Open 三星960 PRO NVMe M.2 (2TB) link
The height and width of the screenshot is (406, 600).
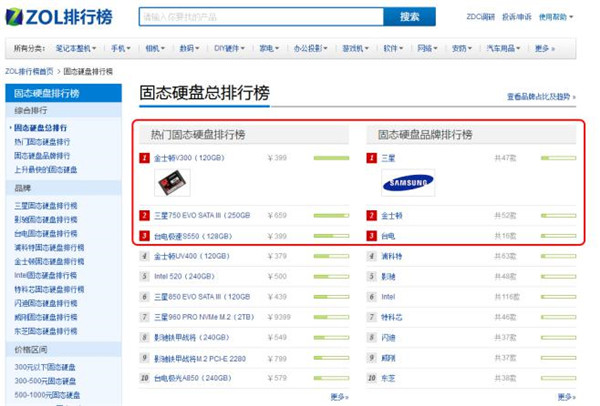click(204, 317)
